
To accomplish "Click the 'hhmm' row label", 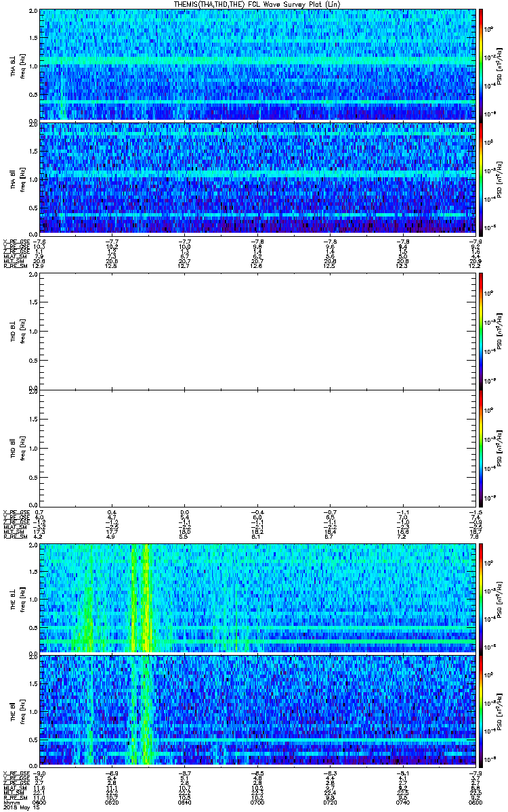I will click(x=10, y=801).
